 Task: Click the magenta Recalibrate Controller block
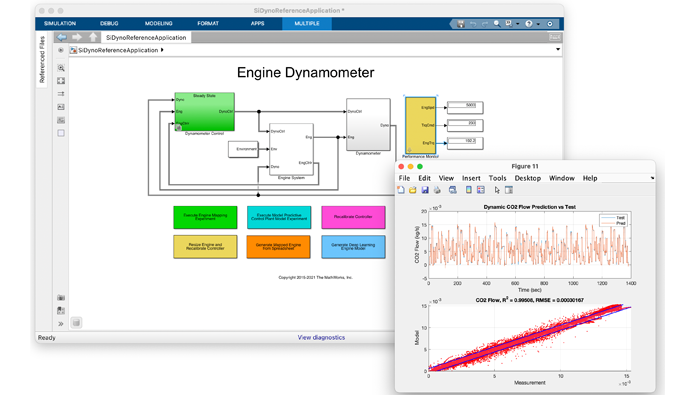click(x=353, y=217)
